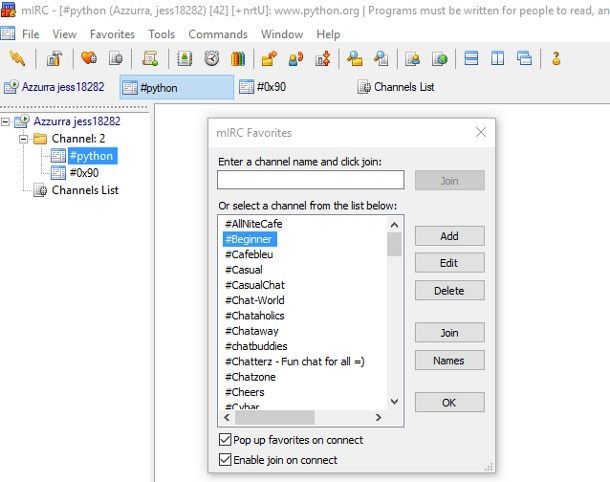Toggle Pop up favorites on connect checkbox

(225, 440)
